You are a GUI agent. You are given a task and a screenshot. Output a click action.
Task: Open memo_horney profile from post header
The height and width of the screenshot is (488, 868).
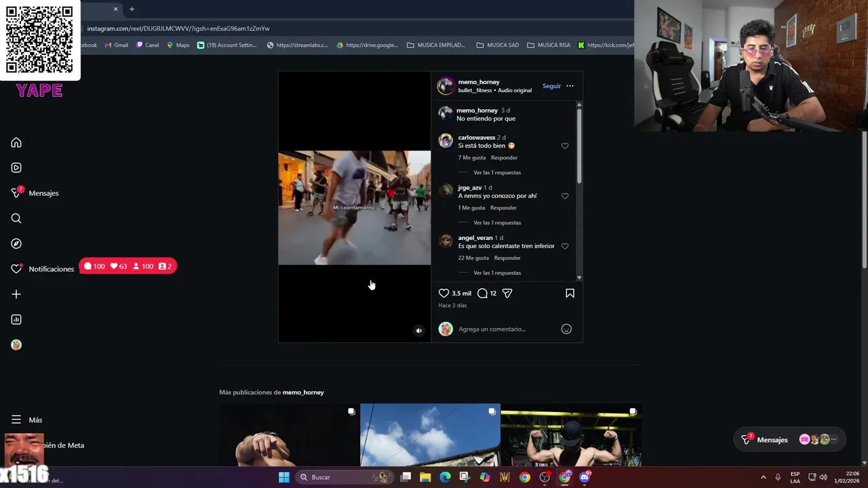click(479, 82)
